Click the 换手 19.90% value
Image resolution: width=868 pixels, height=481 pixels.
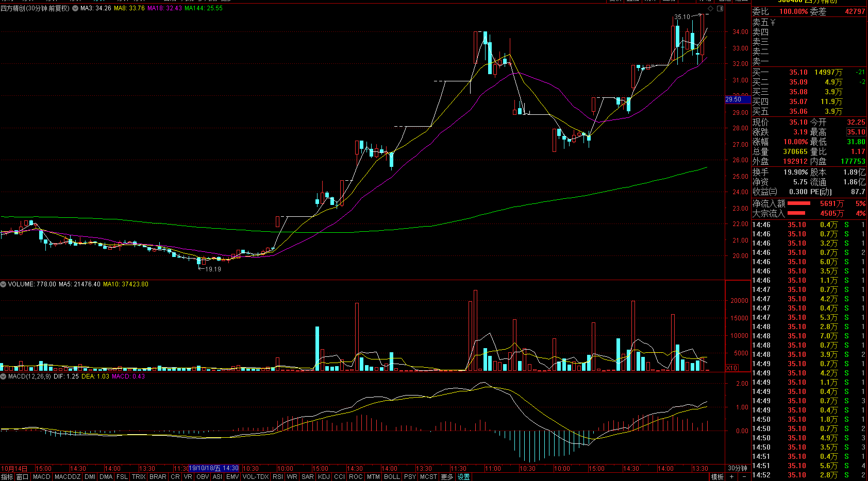[795, 172]
